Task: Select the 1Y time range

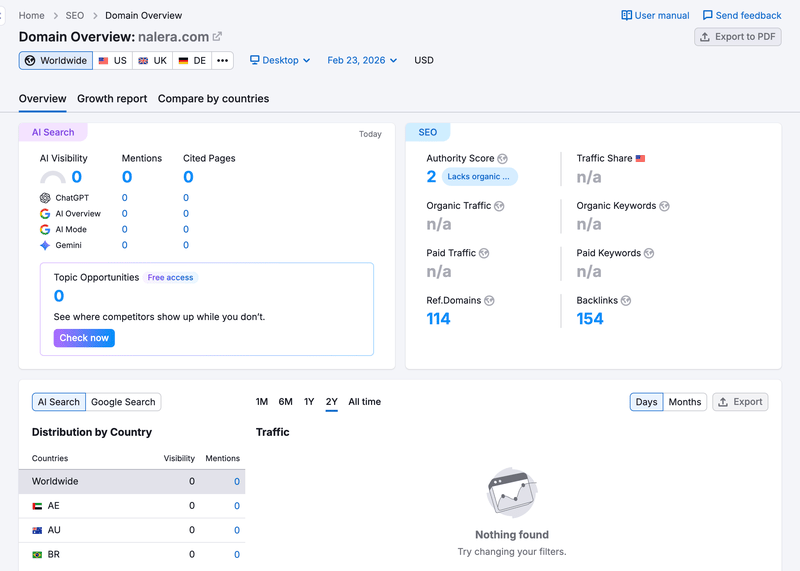Action: (309, 402)
